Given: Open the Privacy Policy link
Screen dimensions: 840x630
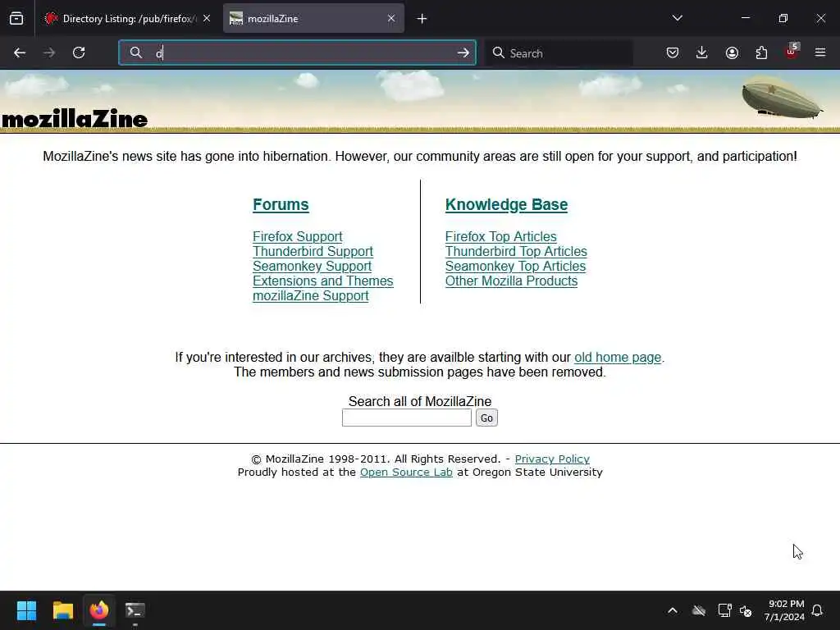Looking at the screenshot, I should point(552,459).
